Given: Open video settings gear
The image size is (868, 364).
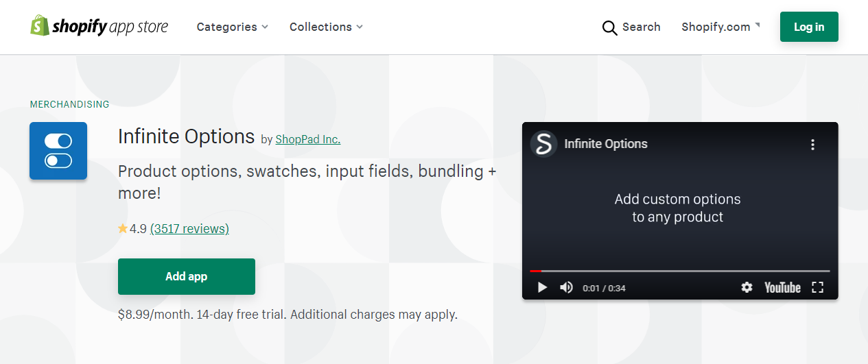Looking at the screenshot, I should pos(747,287).
